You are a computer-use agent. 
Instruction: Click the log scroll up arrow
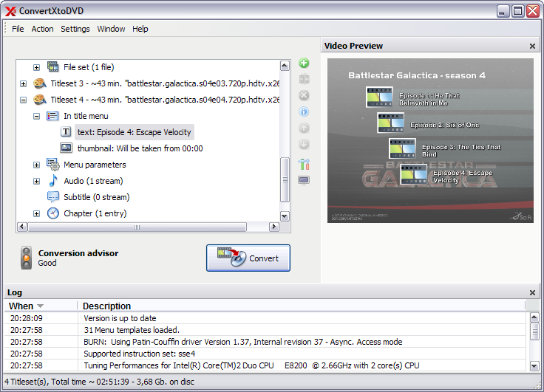coord(534,317)
